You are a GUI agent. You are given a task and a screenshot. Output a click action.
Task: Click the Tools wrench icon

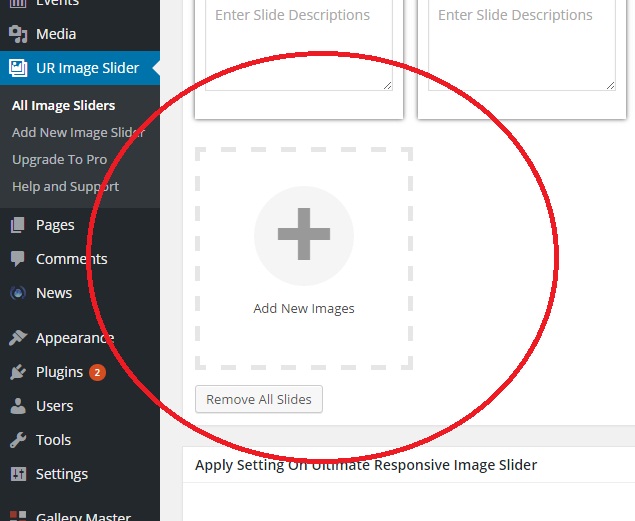(18, 440)
